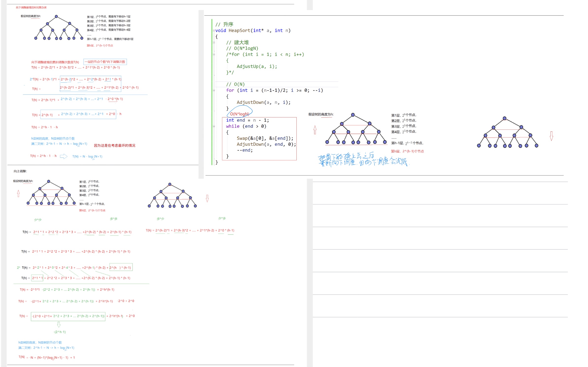Click the blue-circled O(N*logN) annotation
Viewport: 588px width, 367px height.
[x=239, y=114]
